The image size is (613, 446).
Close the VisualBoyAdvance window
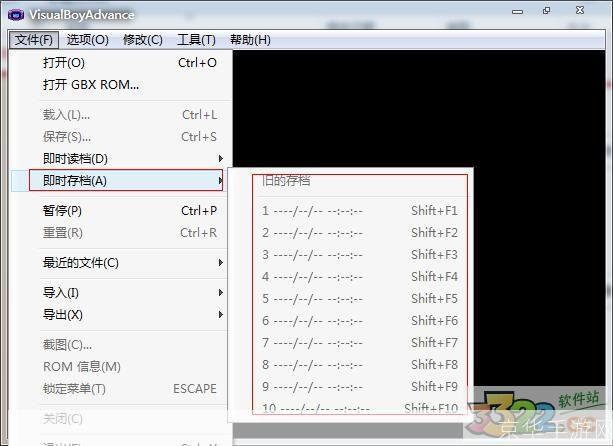click(580, 11)
